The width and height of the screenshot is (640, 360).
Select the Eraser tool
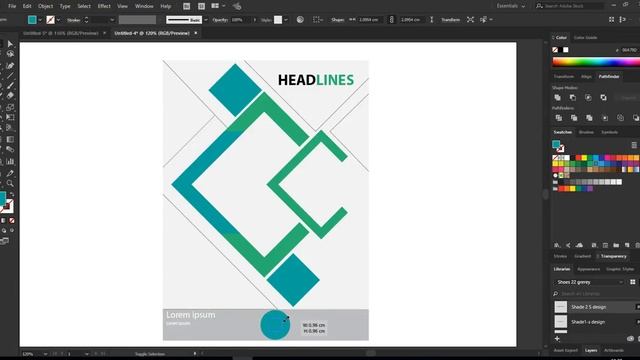click(10, 96)
